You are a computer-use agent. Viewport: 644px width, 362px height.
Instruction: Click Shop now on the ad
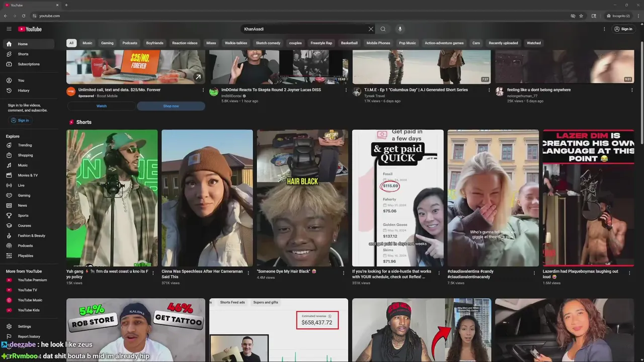[x=171, y=106]
